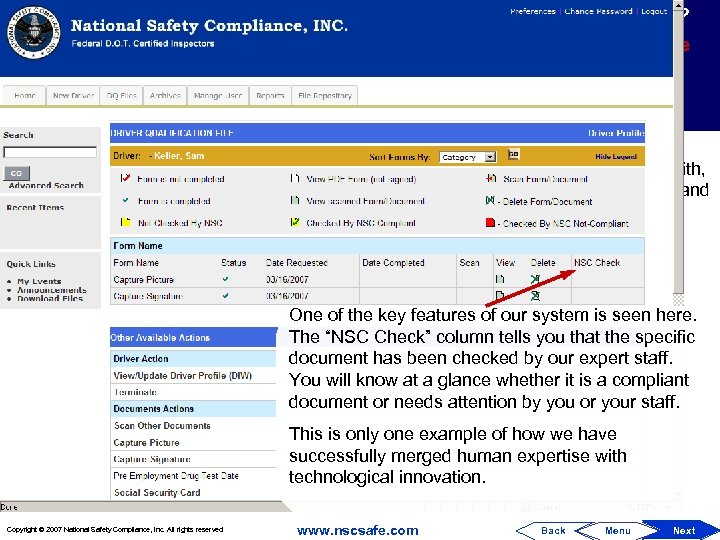720x540 pixels.
Task: Click the status checkmark for Capture Picture
Action: click(225, 279)
